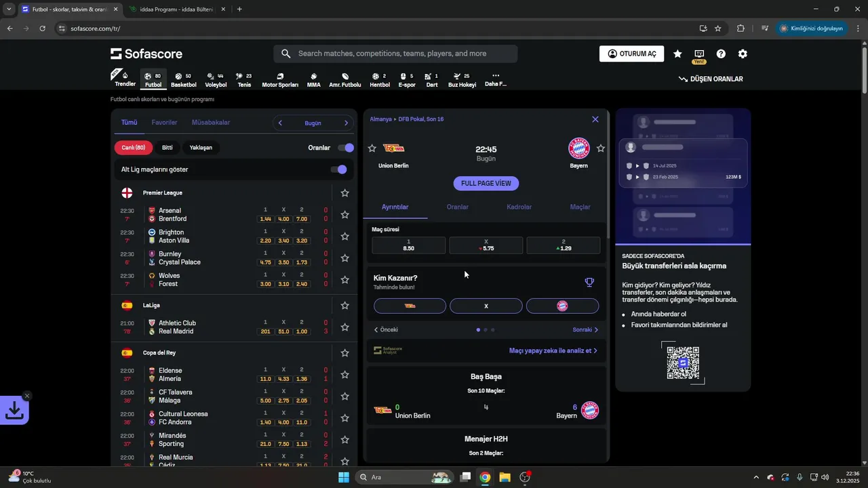Image resolution: width=868 pixels, height=488 pixels.
Task: Open the Dart category
Action: [431, 80]
